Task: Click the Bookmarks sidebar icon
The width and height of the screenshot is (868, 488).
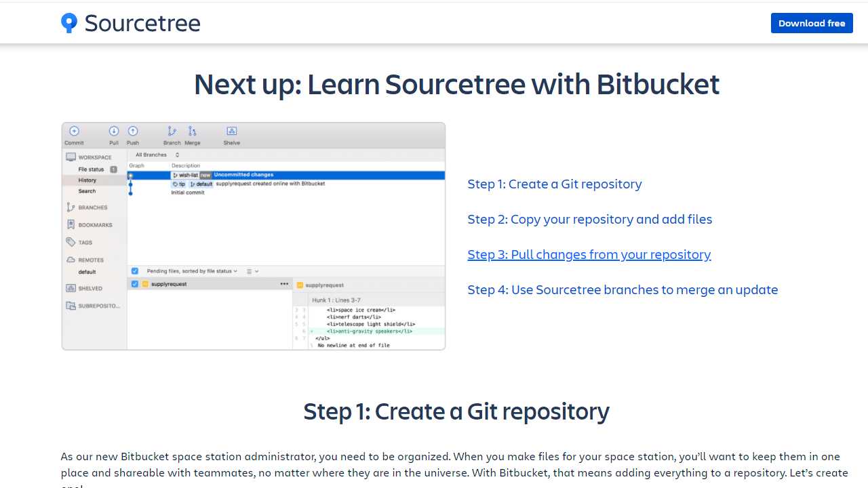Action: point(70,224)
